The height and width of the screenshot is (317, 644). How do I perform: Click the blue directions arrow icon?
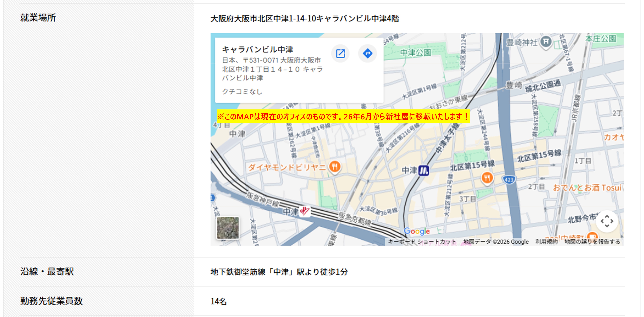pos(367,53)
